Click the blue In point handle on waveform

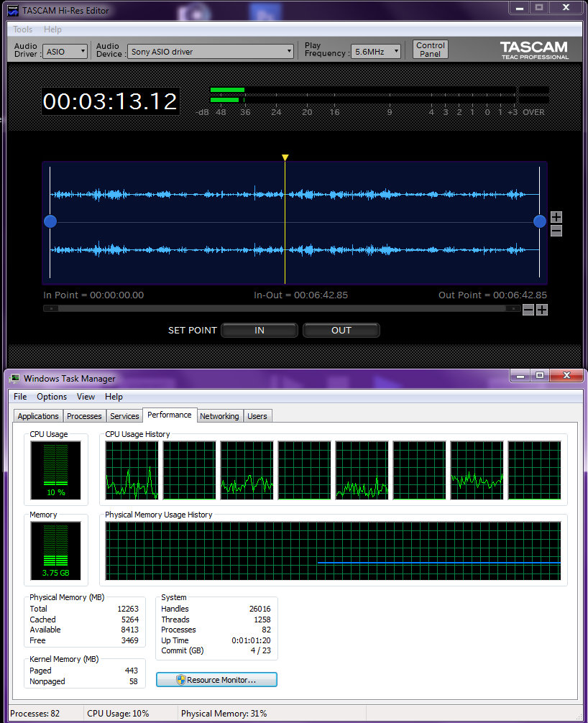(50, 222)
